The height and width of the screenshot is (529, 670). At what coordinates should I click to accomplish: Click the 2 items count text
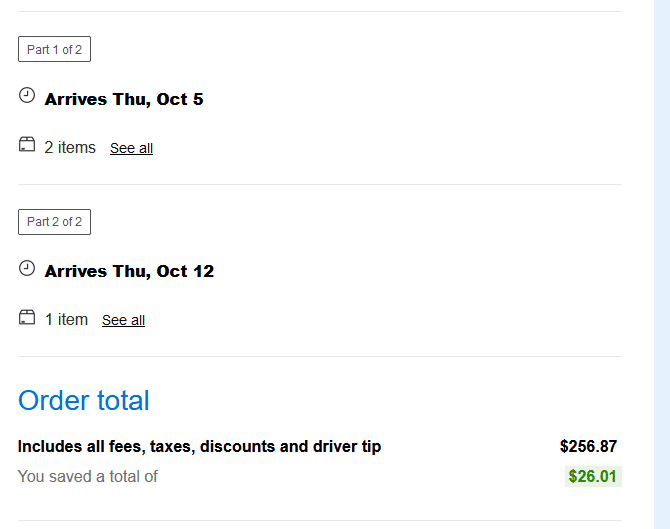[70, 147]
